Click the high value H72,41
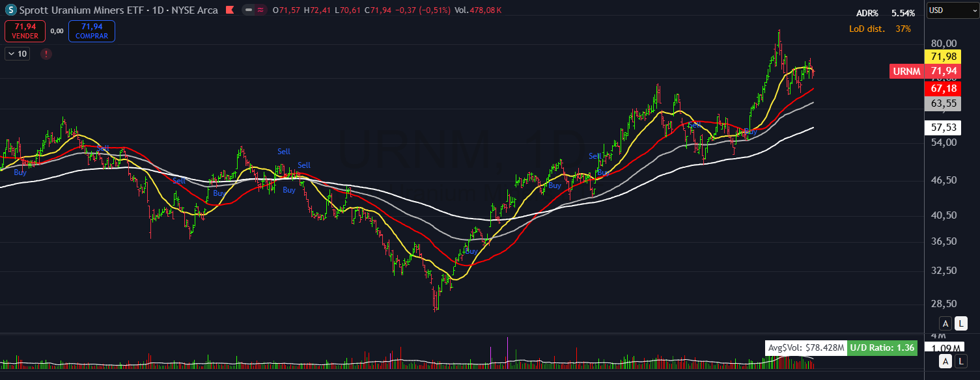980x380 pixels. pos(317,10)
